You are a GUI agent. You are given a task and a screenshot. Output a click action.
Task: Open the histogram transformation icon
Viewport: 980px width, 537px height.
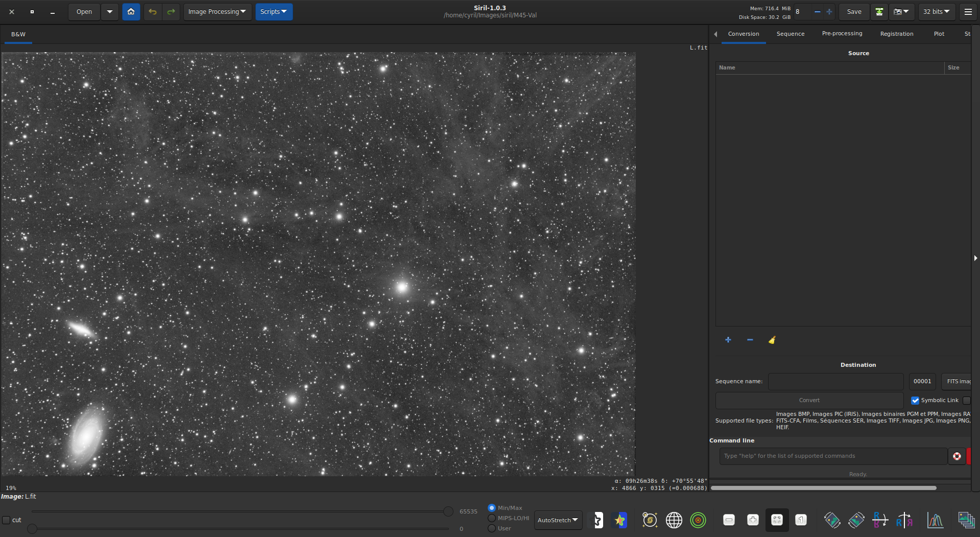pyautogui.click(x=935, y=520)
